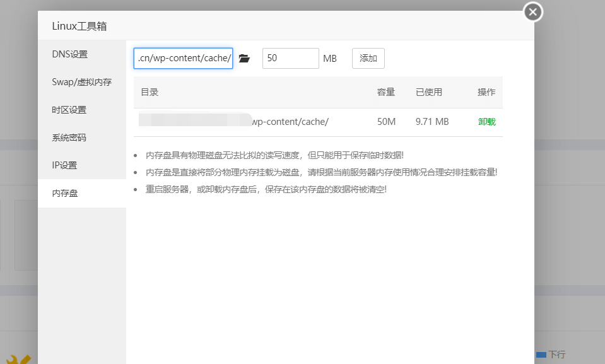Click the 下行 legend in background chart
The width and height of the screenshot is (605, 364).
pos(556,355)
